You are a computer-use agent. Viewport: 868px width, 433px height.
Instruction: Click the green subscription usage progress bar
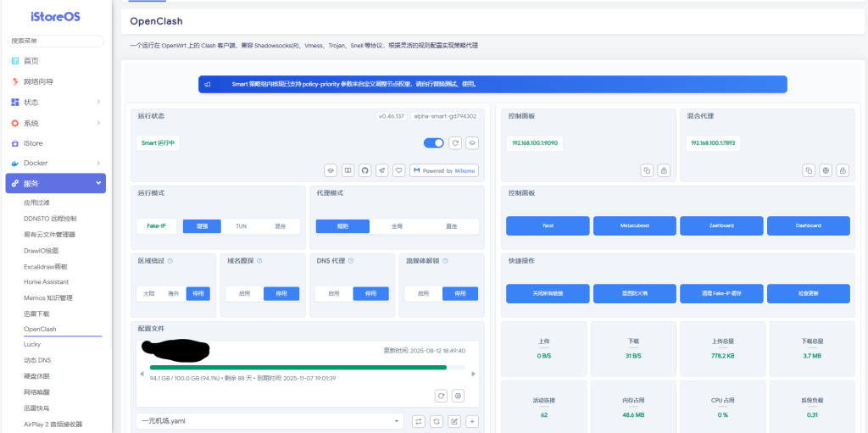pos(298,367)
